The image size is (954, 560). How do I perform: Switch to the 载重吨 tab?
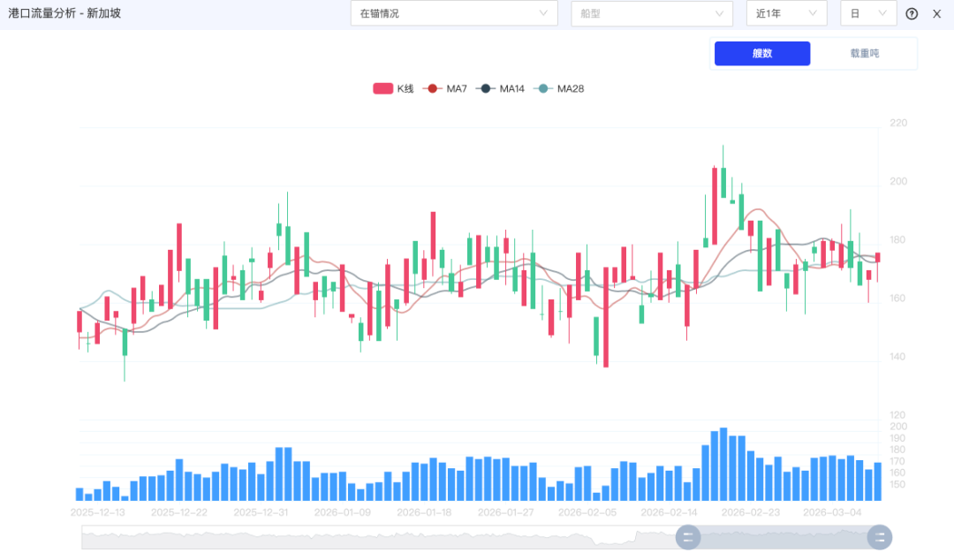tap(864, 53)
